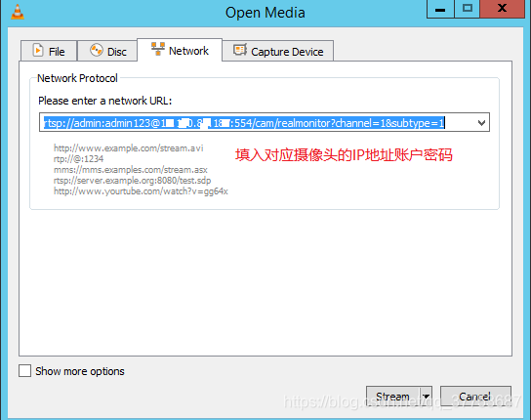Switch to the Disc tab

coord(107,51)
